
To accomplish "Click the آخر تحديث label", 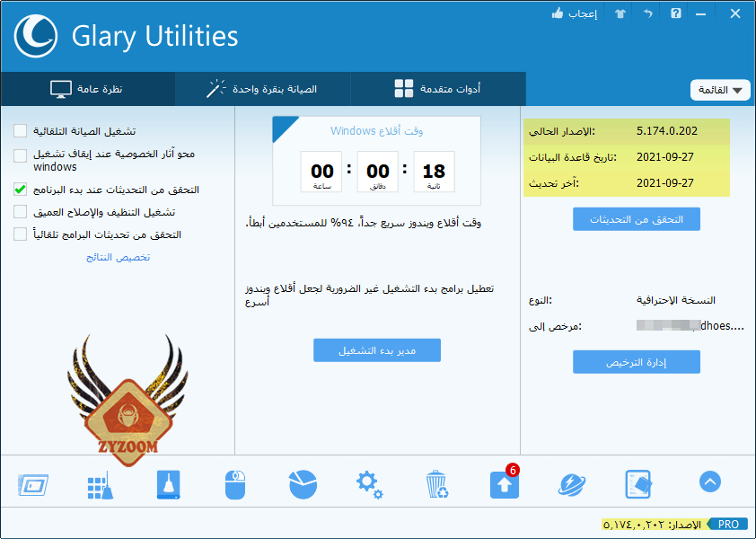I will click(553, 183).
